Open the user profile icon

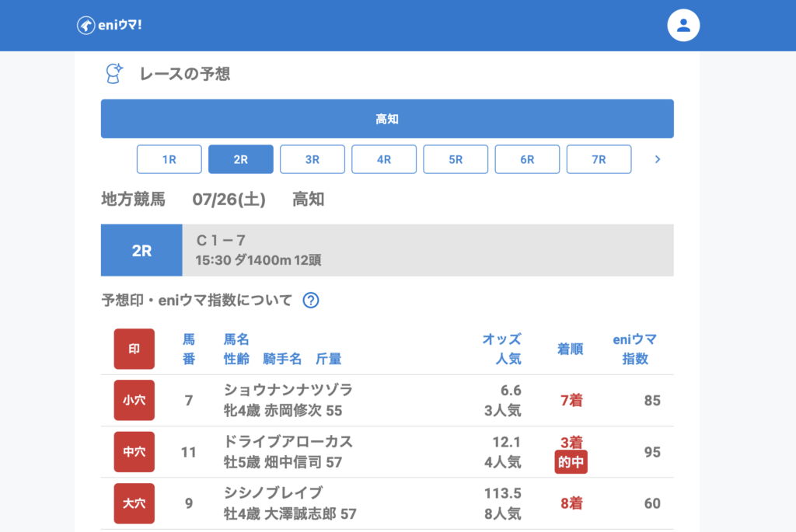coord(683,26)
